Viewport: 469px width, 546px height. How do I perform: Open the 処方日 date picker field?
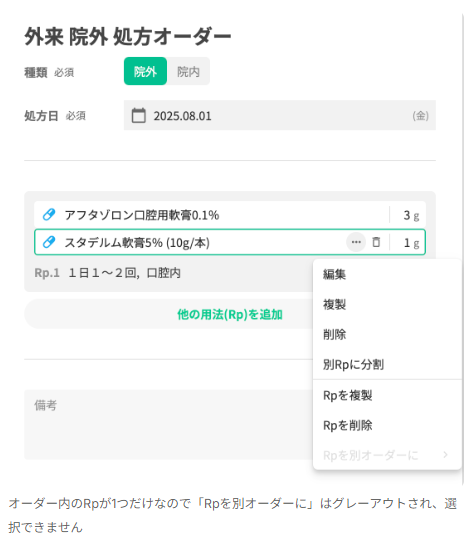(x=280, y=115)
